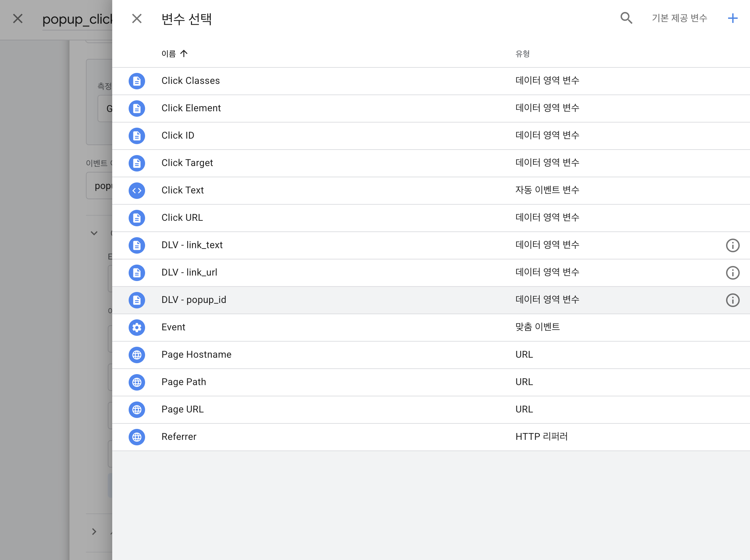The width and height of the screenshot is (750, 560).
Task: Select the Click URL variable
Action: tap(182, 218)
